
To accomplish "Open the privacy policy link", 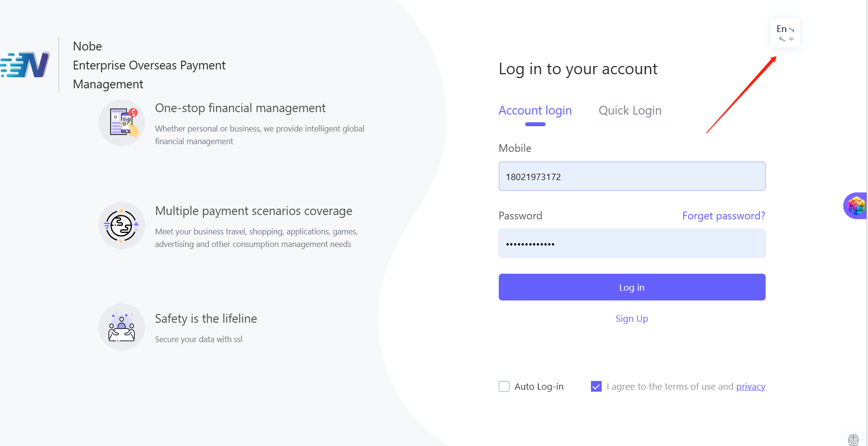I will tap(751, 387).
